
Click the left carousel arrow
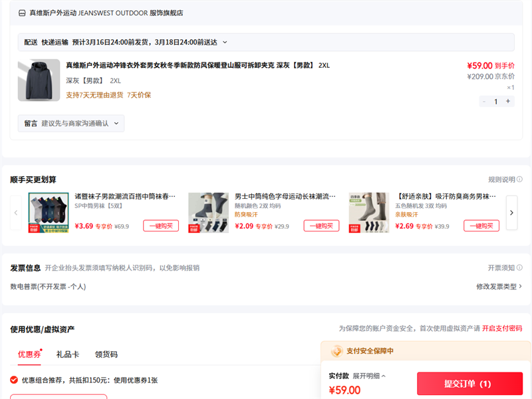tap(17, 213)
